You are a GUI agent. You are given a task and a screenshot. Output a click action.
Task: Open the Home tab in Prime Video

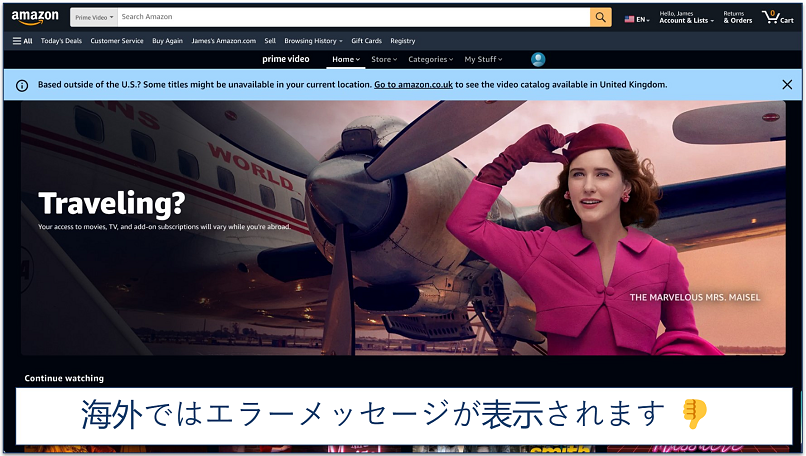[x=345, y=59]
